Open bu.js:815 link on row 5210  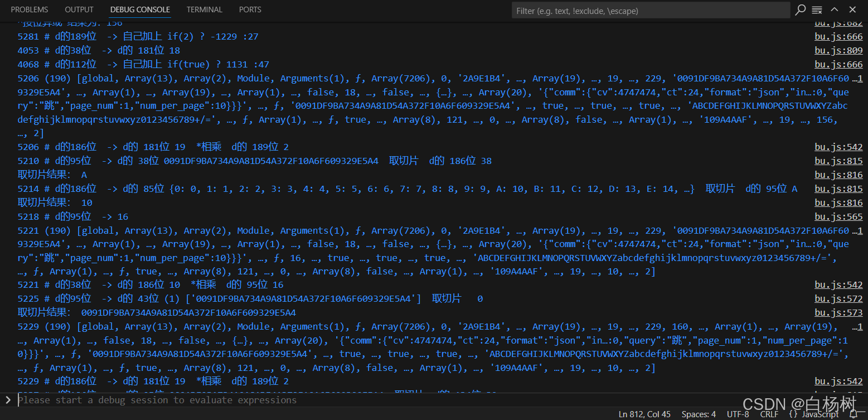(838, 161)
